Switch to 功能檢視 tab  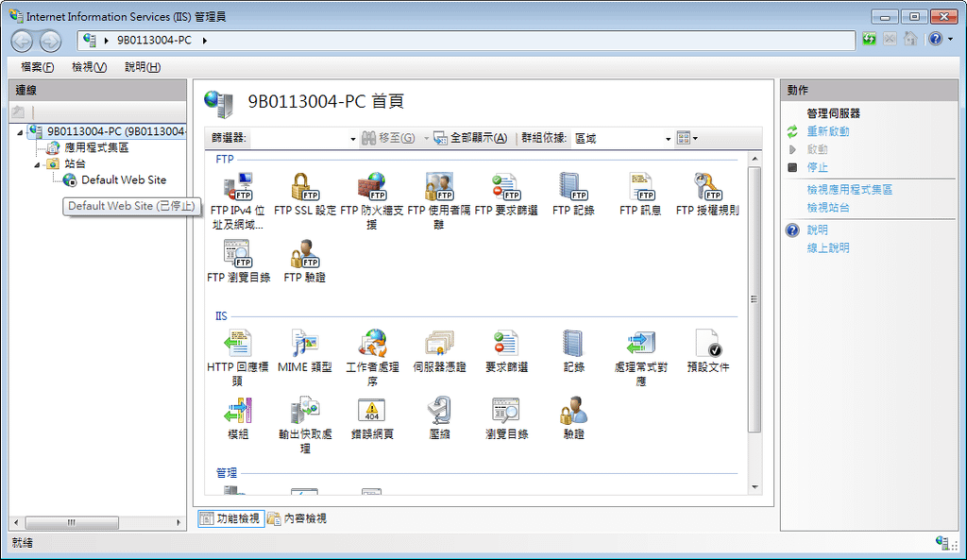click(x=230, y=518)
